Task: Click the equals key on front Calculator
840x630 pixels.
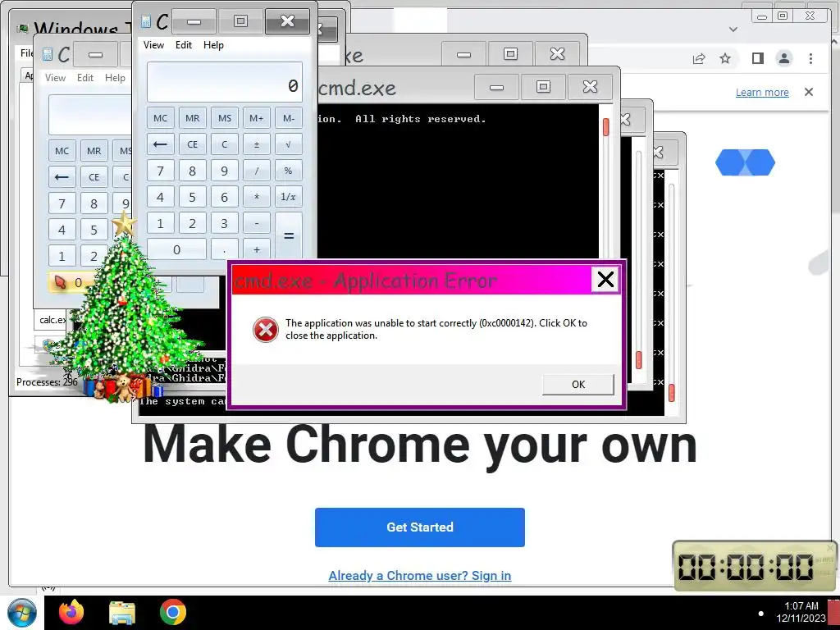Action: coord(289,235)
